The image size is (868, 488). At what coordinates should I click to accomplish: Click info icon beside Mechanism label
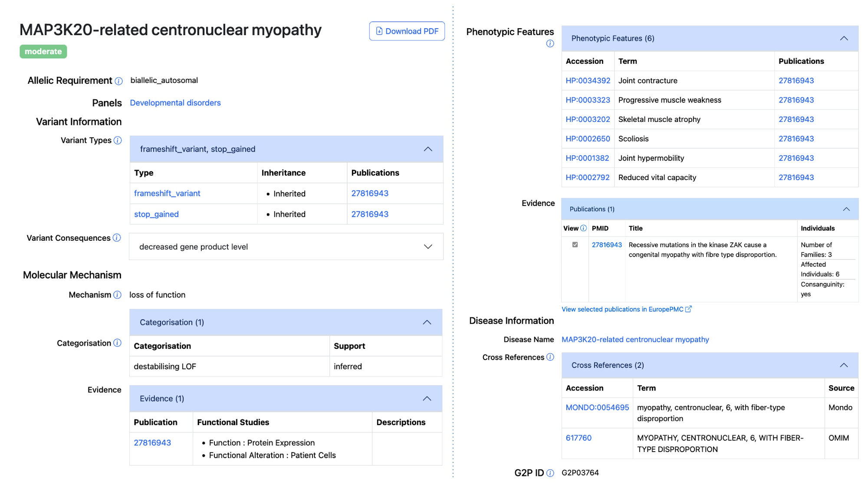point(117,295)
